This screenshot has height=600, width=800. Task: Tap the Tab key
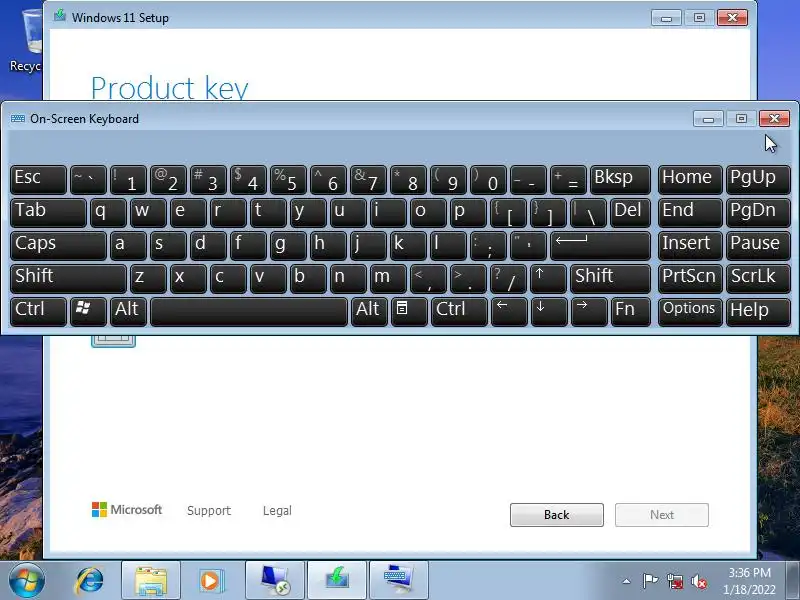[x=48, y=213]
